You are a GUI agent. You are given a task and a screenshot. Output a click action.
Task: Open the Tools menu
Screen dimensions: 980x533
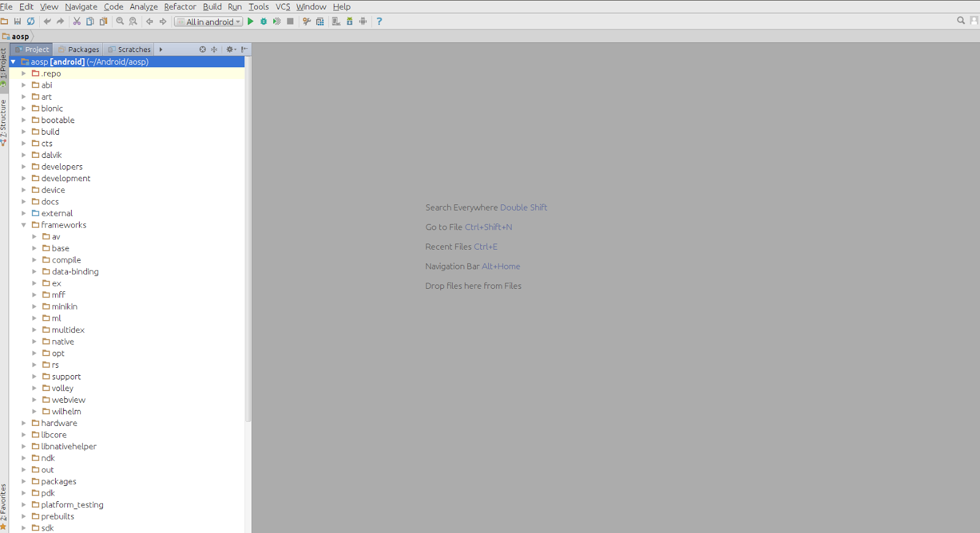258,7
